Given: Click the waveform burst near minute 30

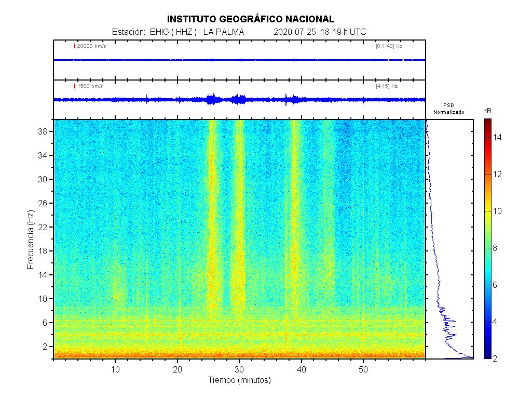Looking at the screenshot, I should (x=240, y=100).
